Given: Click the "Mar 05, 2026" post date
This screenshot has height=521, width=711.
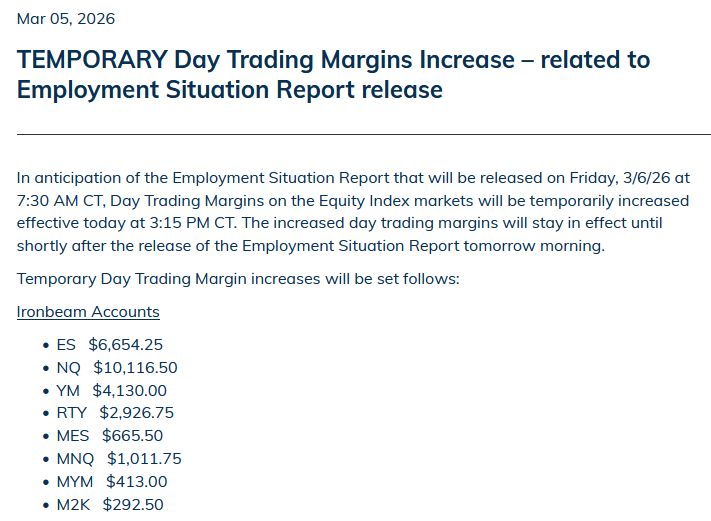Looking at the screenshot, I should tap(66, 19).
